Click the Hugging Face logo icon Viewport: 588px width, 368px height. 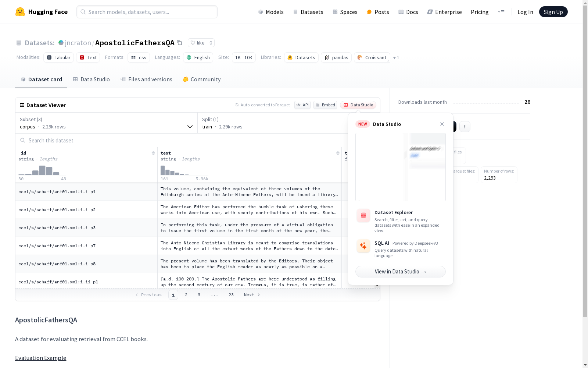(20, 12)
